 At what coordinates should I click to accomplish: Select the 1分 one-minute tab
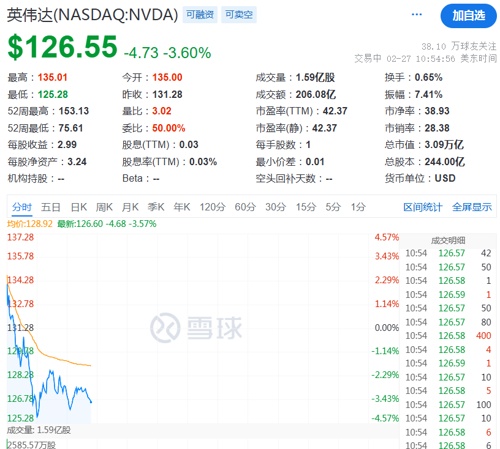point(358,207)
